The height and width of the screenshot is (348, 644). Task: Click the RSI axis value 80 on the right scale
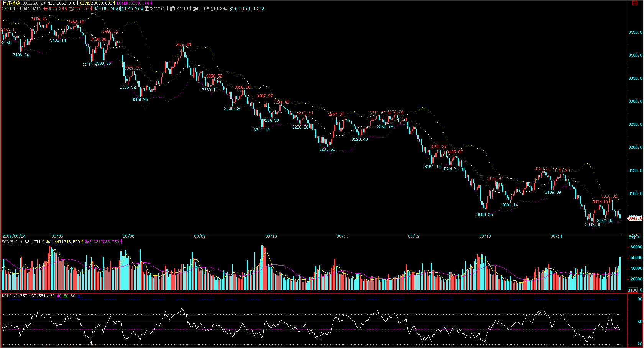click(x=640, y=299)
